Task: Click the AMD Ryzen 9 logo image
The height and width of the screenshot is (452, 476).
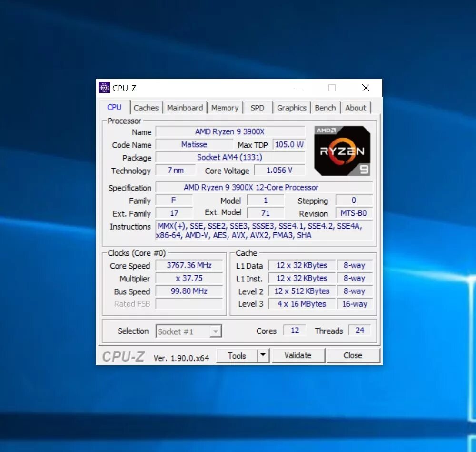Action: pos(342,151)
